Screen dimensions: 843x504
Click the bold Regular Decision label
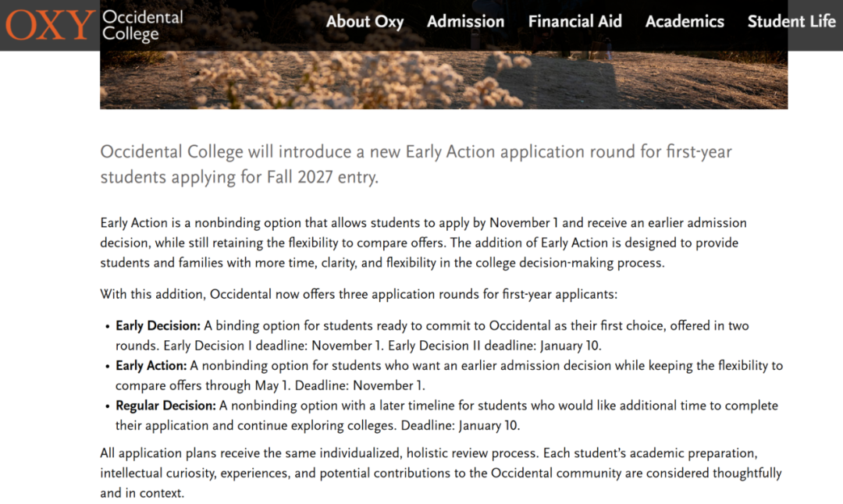coord(165,406)
